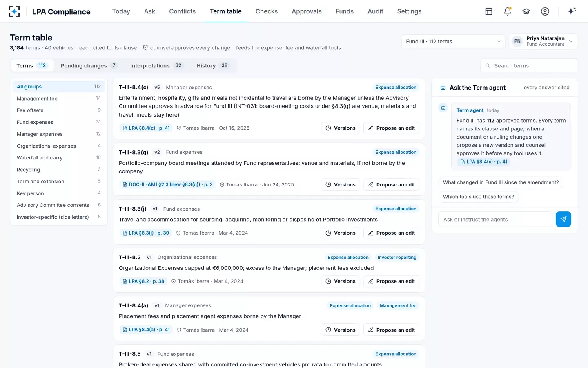This screenshot has width=588, height=368.
Task: Filter by Fee offsets group
Action: tap(59, 110)
